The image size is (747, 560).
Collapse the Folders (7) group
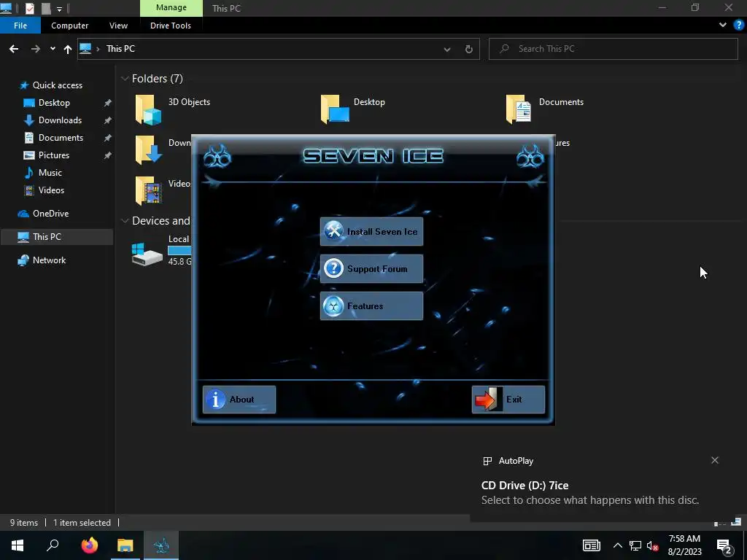pyautogui.click(x=125, y=78)
